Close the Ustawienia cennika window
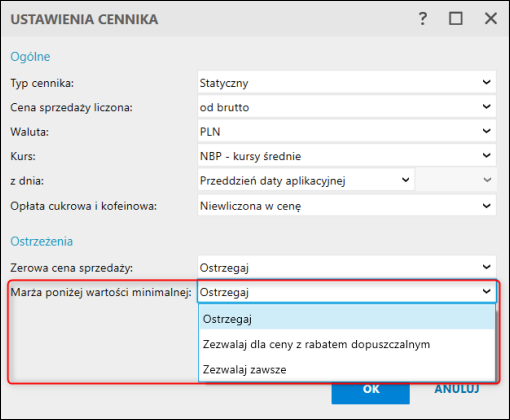 (x=491, y=19)
